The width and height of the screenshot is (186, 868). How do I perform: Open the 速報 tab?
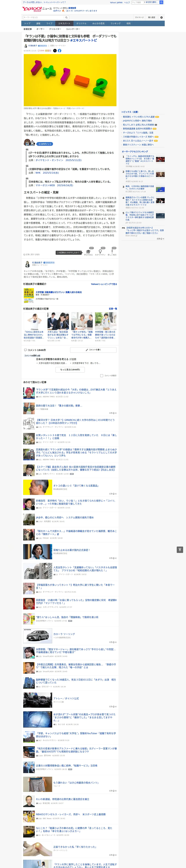38,24
